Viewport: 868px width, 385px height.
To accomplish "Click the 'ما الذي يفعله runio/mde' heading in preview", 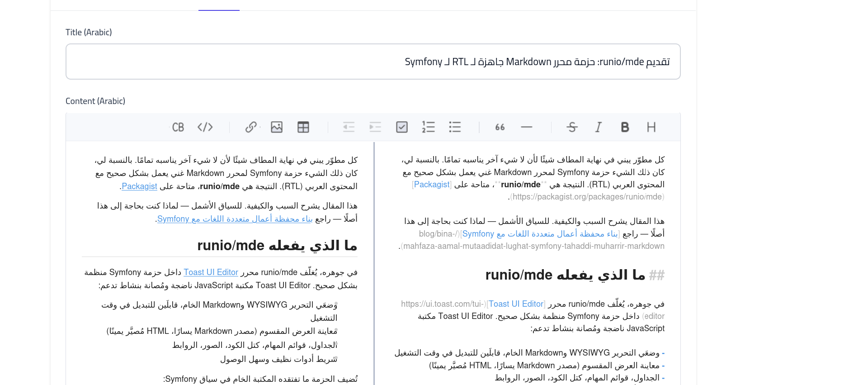I will [277, 246].
